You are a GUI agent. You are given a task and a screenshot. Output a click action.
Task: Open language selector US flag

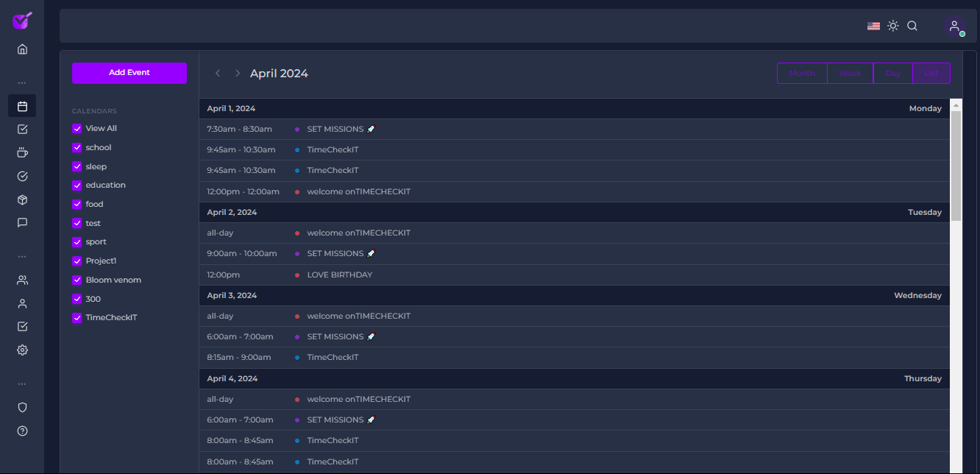[873, 26]
